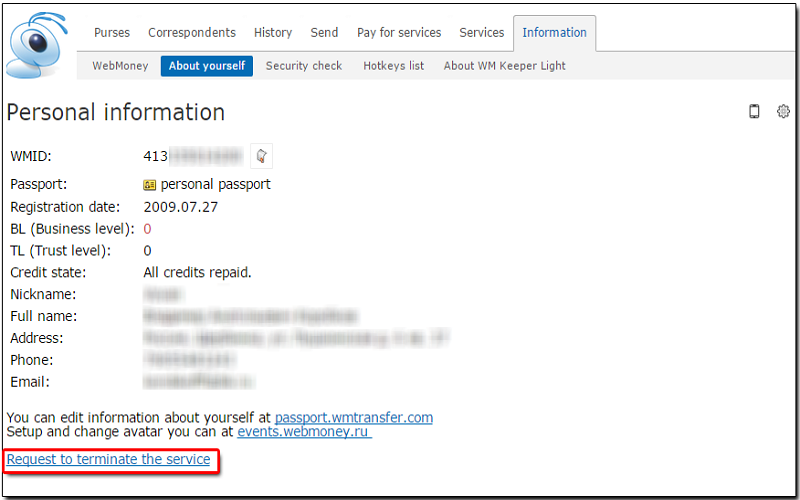Go to the History tab
800x500 pixels.
(x=273, y=33)
